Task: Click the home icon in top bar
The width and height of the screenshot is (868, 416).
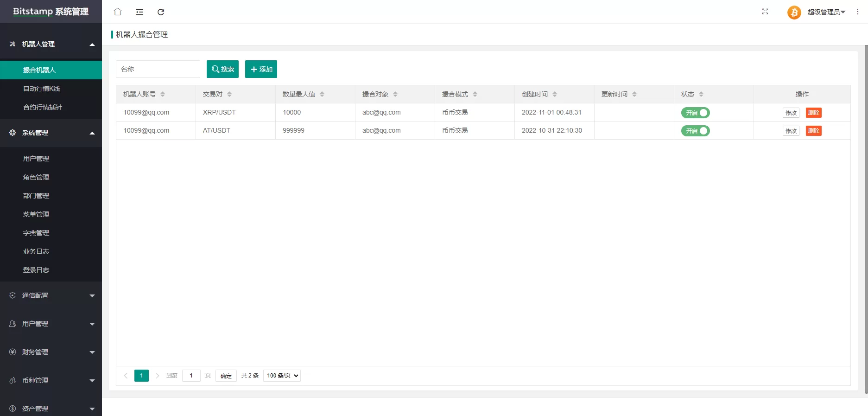Action: pyautogui.click(x=118, y=12)
